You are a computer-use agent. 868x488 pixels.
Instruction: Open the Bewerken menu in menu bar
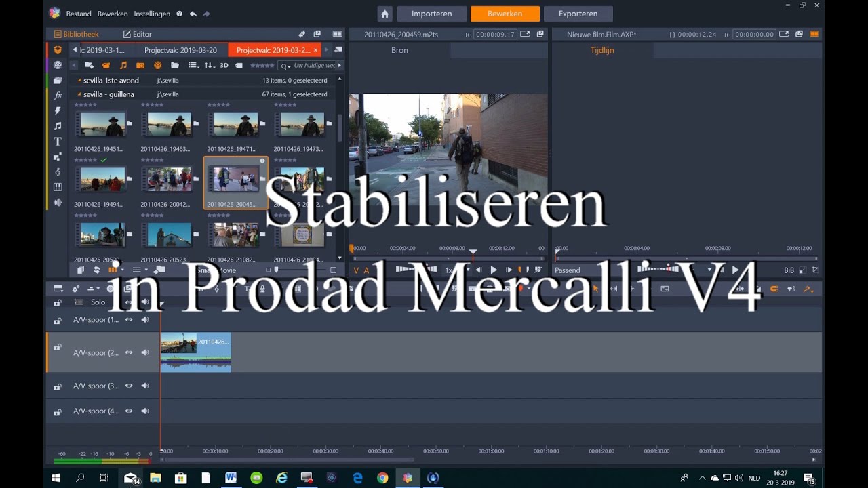[113, 14]
